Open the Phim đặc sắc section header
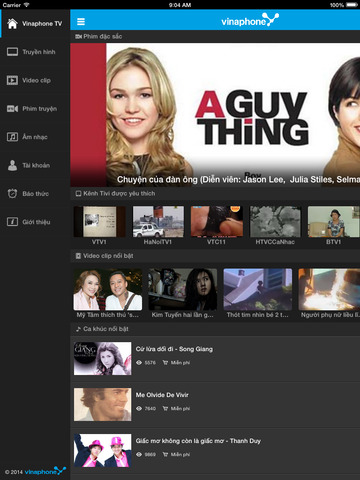360x480 pixels. [x=99, y=36]
